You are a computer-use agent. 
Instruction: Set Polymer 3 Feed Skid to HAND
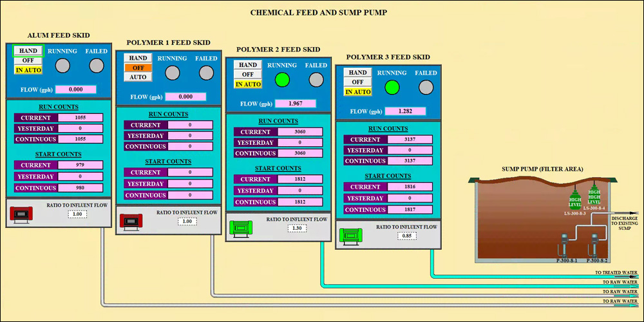click(358, 73)
